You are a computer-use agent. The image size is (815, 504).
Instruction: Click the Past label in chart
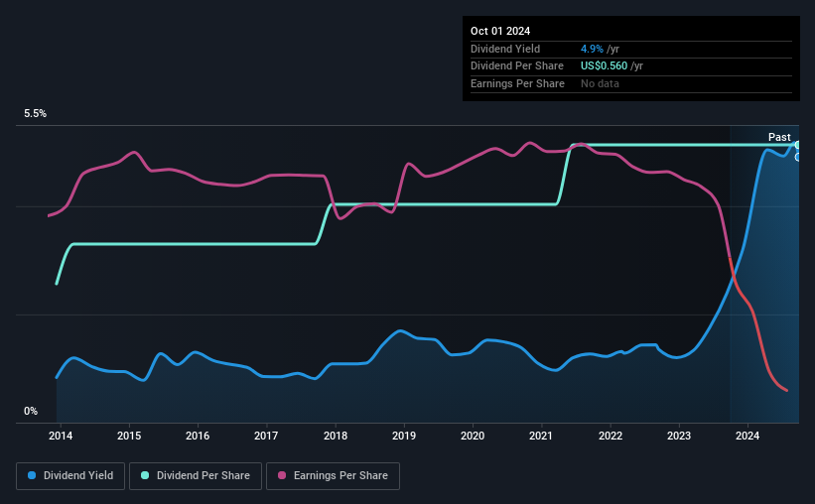(x=779, y=137)
